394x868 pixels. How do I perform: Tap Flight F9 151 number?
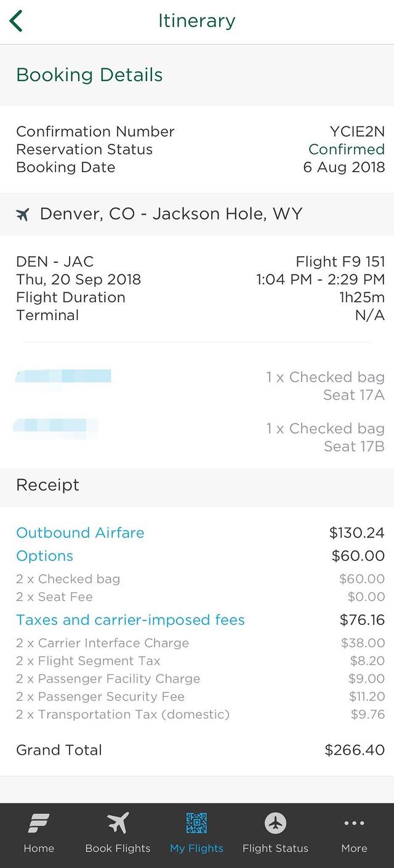340,262
